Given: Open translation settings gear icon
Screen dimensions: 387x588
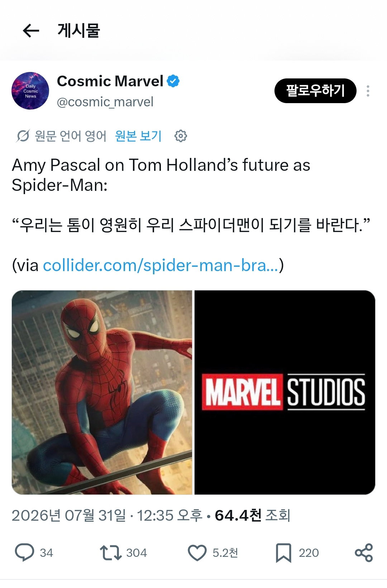Looking at the screenshot, I should [x=181, y=136].
